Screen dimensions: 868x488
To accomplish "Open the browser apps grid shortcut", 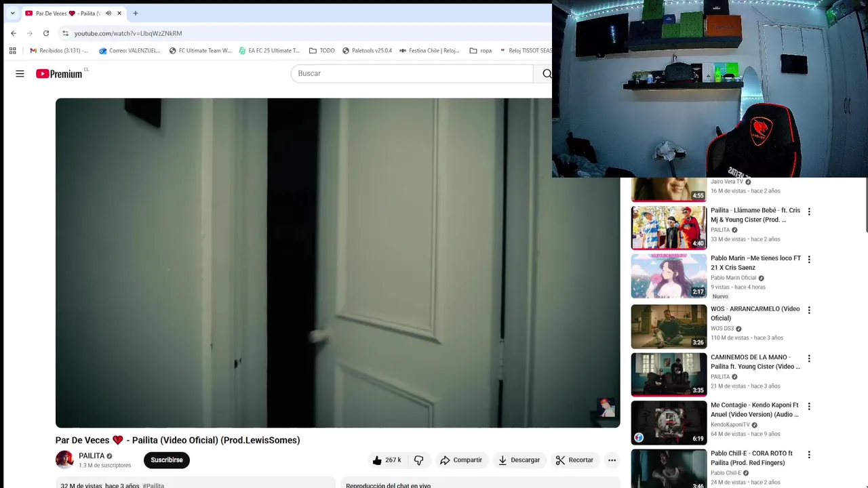I will click(12, 50).
